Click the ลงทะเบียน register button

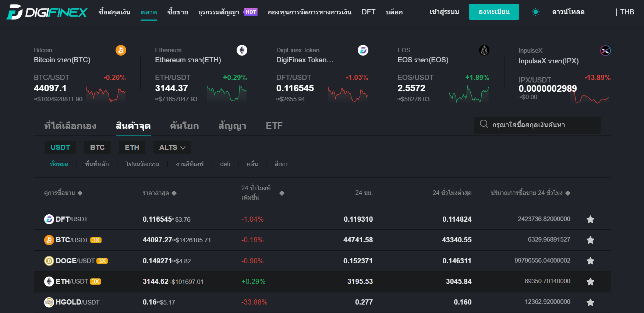click(x=494, y=12)
